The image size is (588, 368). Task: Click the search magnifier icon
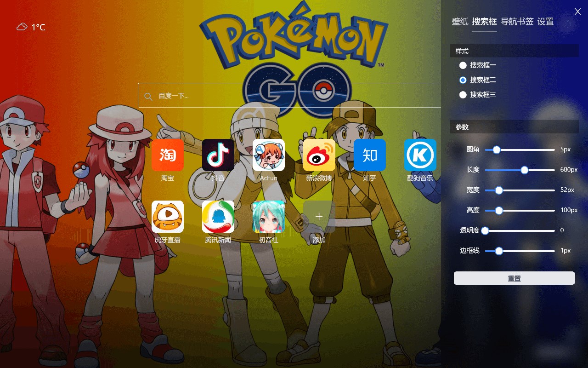coord(148,96)
